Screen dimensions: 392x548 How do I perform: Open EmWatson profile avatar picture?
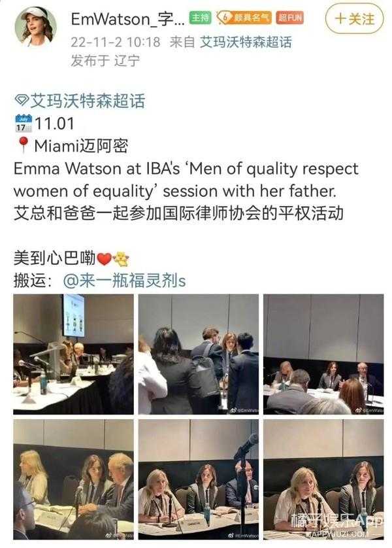pos(35,26)
